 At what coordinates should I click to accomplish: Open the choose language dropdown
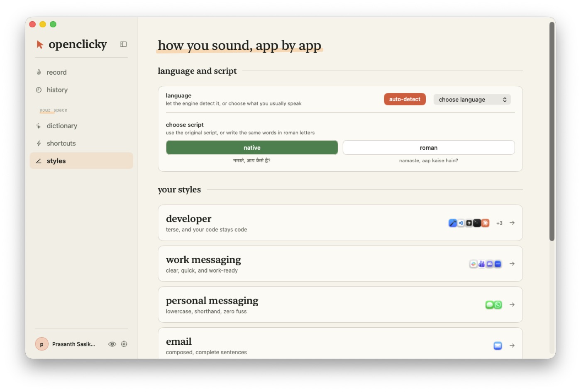(x=472, y=100)
